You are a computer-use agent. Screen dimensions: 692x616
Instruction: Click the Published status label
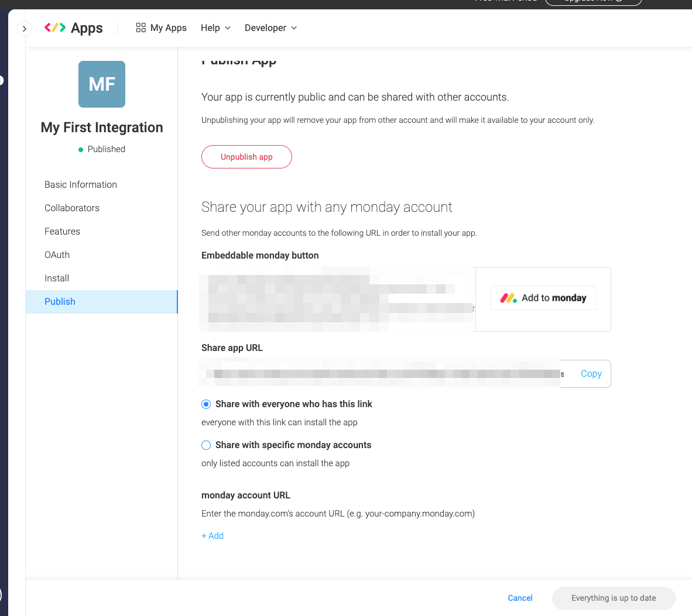pos(106,149)
